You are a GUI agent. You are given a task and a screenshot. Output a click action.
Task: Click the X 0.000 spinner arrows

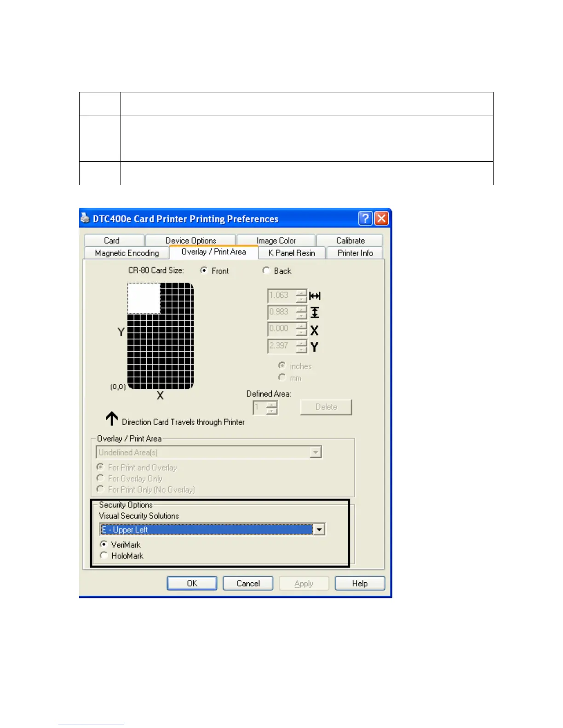301,329
